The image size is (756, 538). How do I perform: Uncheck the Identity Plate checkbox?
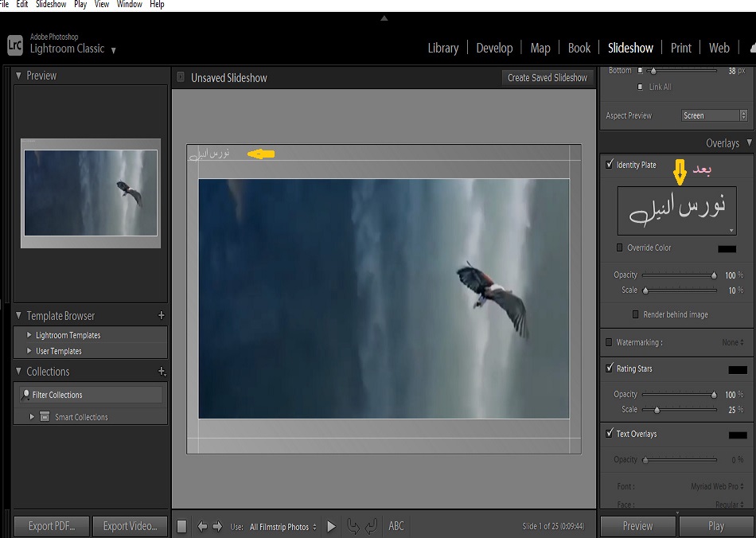tap(610, 165)
